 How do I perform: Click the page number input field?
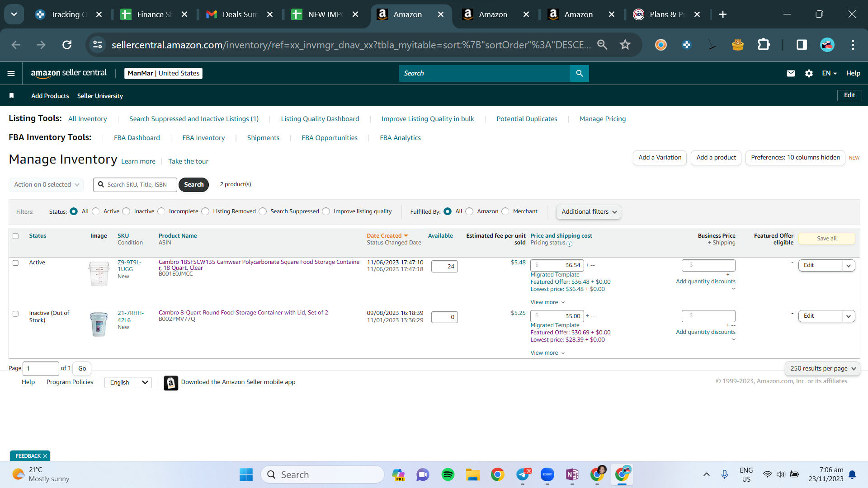(x=41, y=369)
